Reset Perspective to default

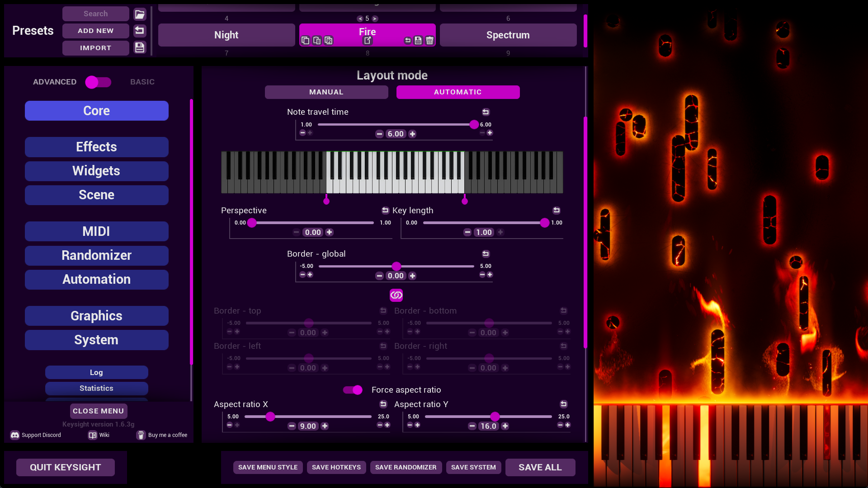[385, 210]
